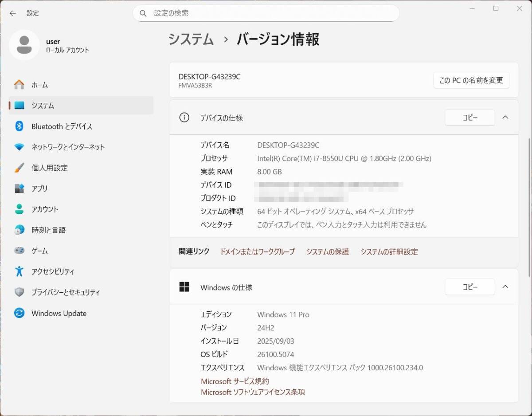Click the エクスペリエンス pack version value
The height and width of the screenshot is (416, 532).
click(x=340, y=368)
